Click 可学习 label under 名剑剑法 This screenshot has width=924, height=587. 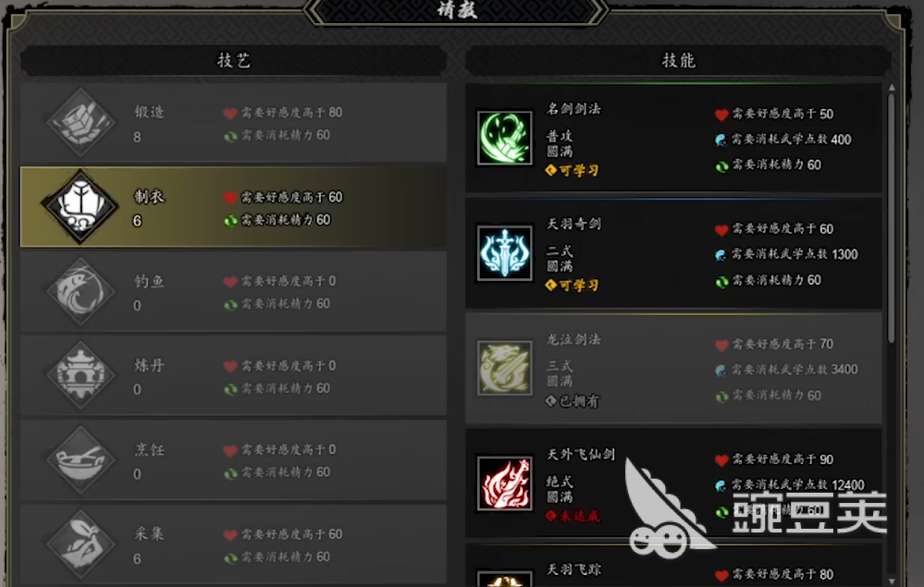[x=573, y=171]
